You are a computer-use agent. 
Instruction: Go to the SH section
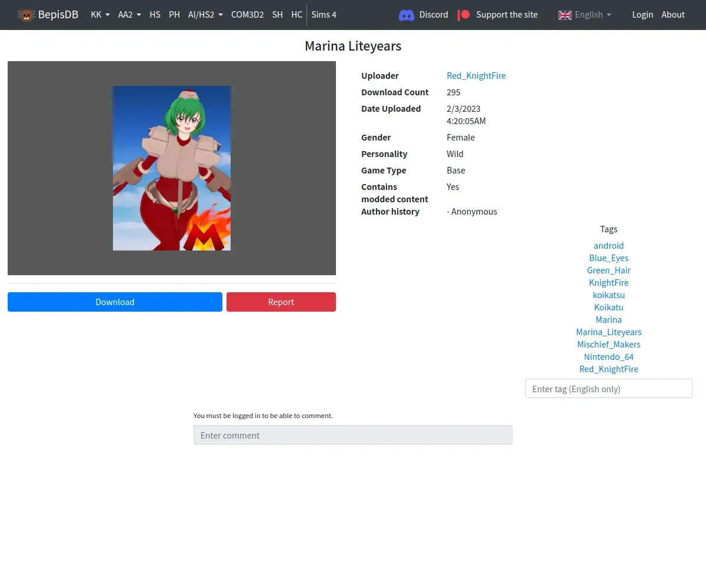point(277,15)
